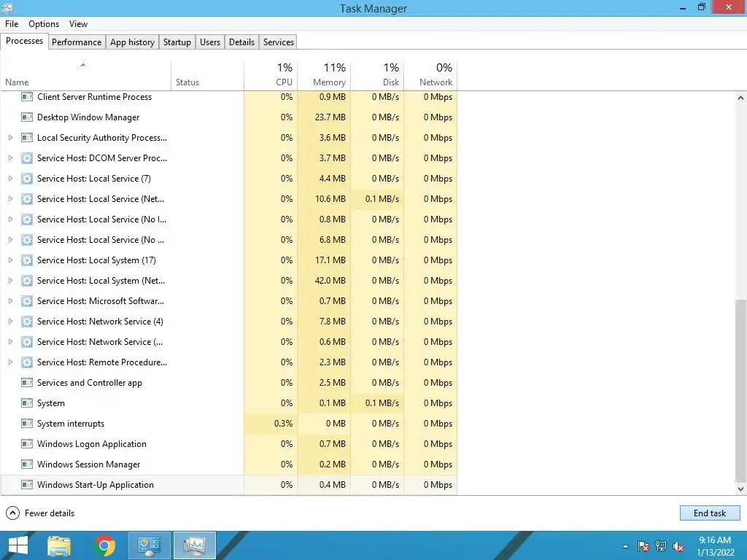This screenshot has height=560, width=747.
Task: Click the vertical scrollbar thumb
Action: (740, 391)
